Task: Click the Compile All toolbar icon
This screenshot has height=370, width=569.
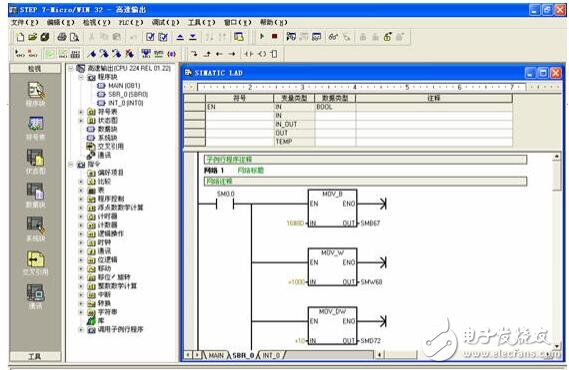Action: (x=163, y=37)
